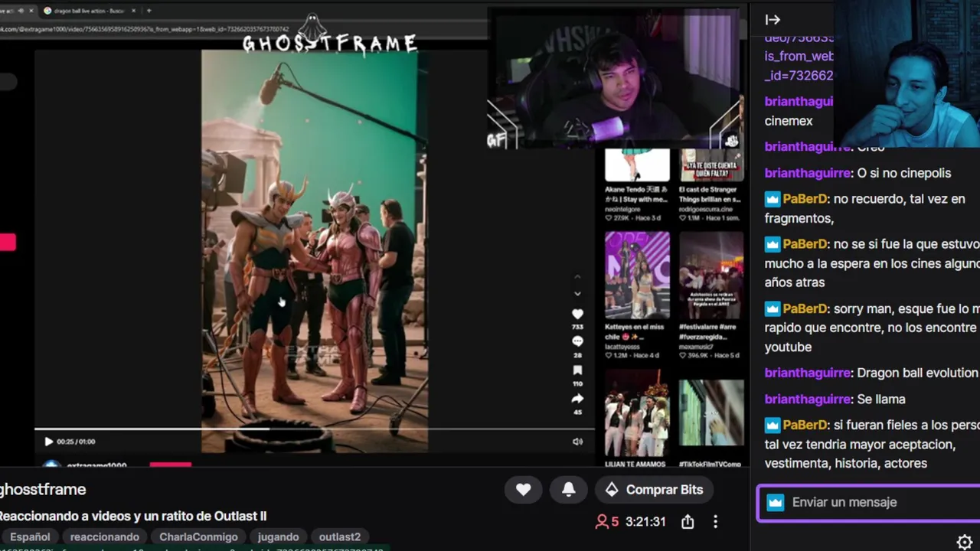The height and width of the screenshot is (551, 980).
Task: Click the extragame1000 TikTok author name
Action: 96,465
